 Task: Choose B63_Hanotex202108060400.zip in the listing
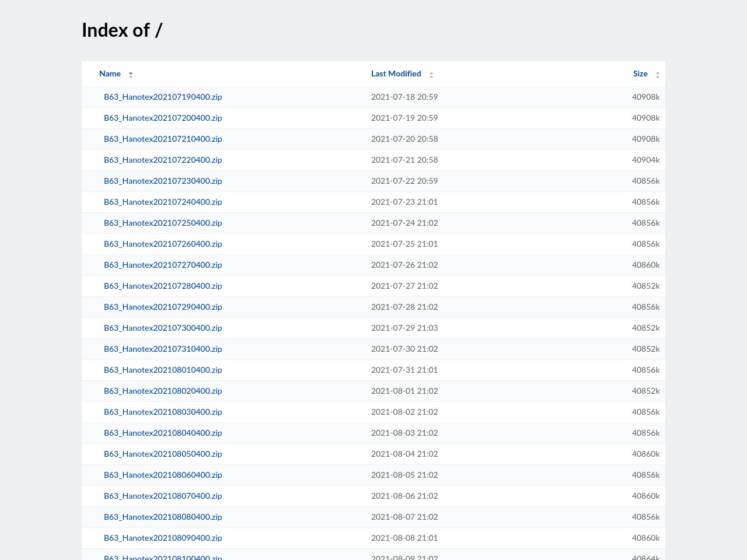pos(163,475)
